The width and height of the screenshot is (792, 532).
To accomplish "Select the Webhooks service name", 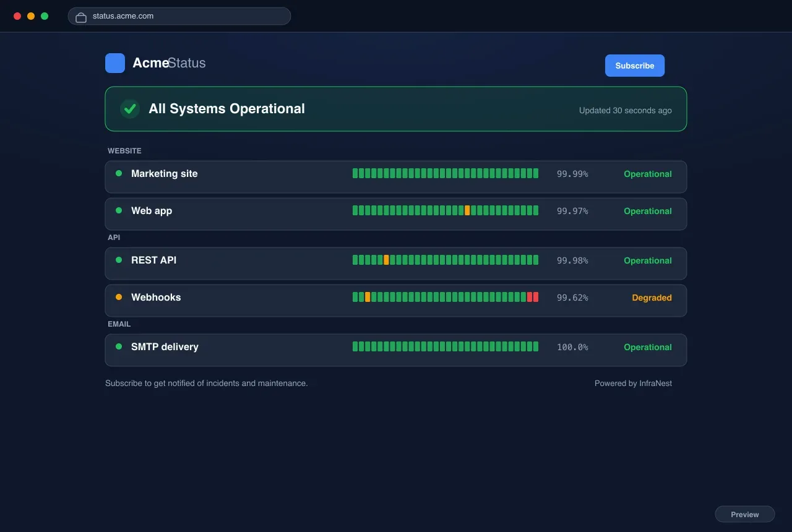I will (x=156, y=298).
